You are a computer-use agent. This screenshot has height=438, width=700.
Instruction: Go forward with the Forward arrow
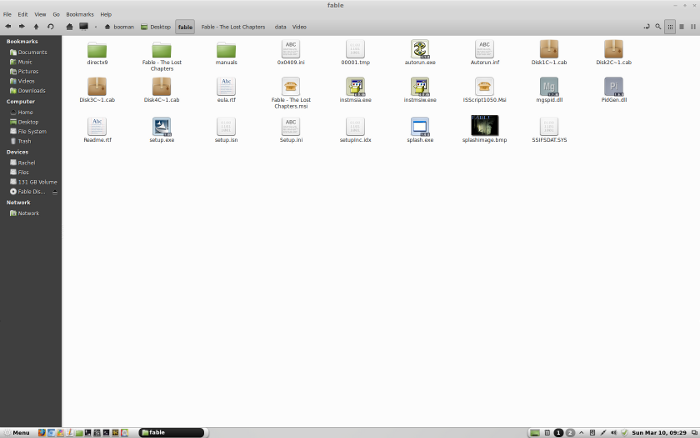click(x=21, y=27)
